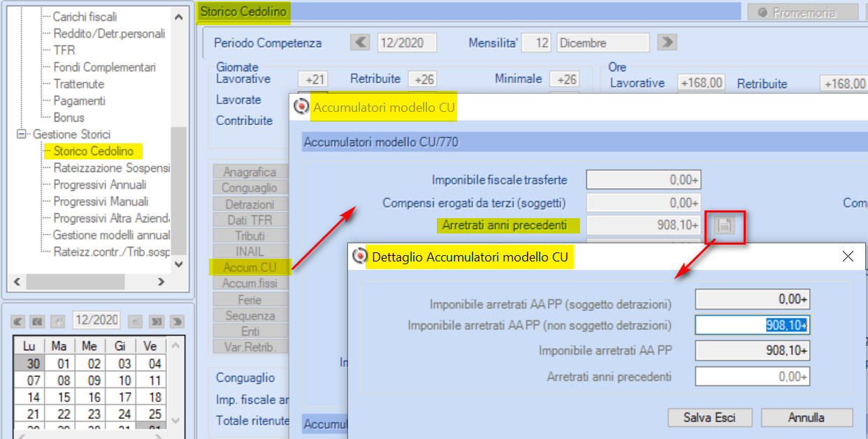Image resolution: width=868 pixels, height=439 pixels.
Task: Select the Bonus tree entry
Action: point(68,117)
